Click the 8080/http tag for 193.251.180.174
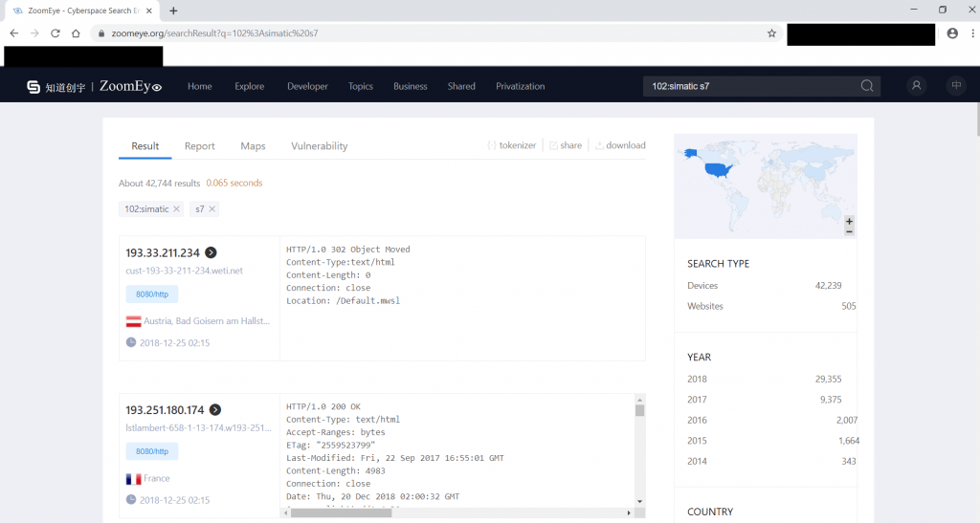Image resolution: width=980 pixels, height=523 pixels. click(152, 451)
